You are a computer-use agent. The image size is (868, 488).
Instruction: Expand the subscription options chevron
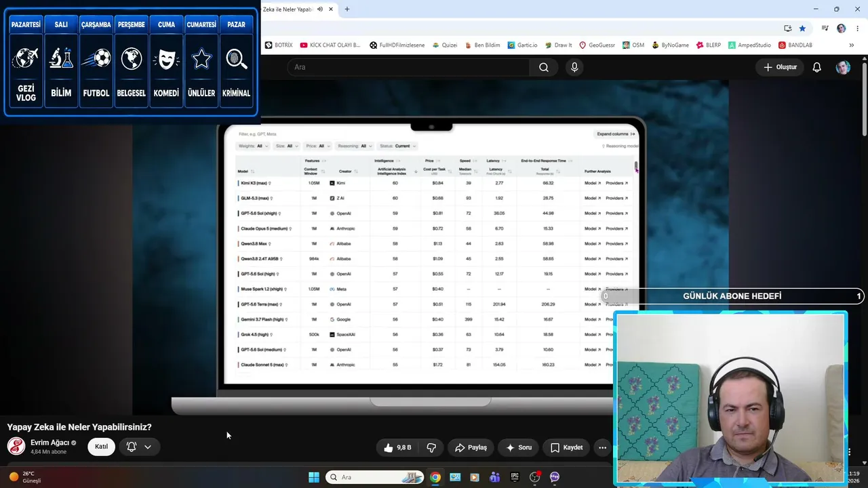click(x=148, y=447)
